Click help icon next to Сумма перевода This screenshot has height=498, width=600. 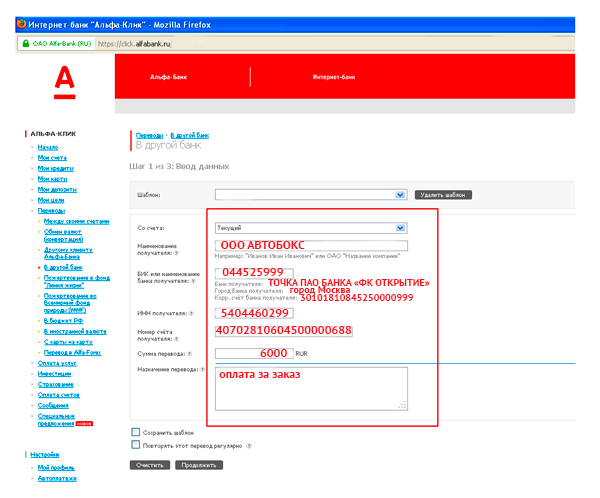189,354
